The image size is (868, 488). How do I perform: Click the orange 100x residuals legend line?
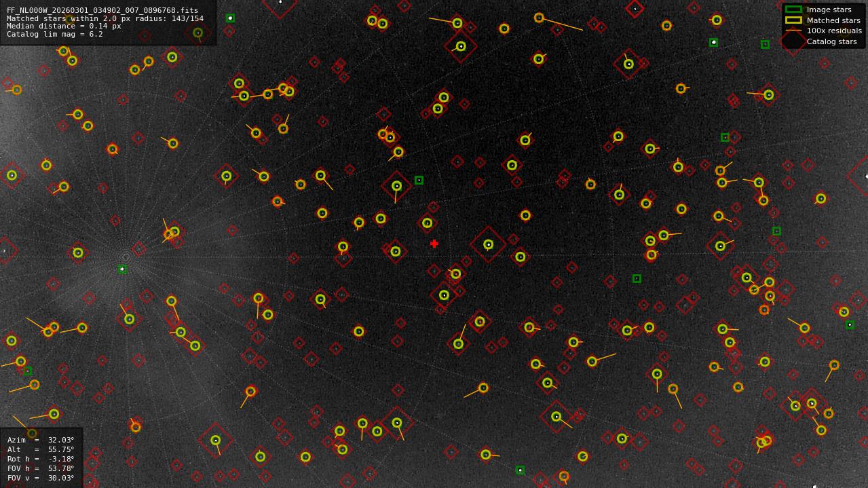tap(793, 31)
